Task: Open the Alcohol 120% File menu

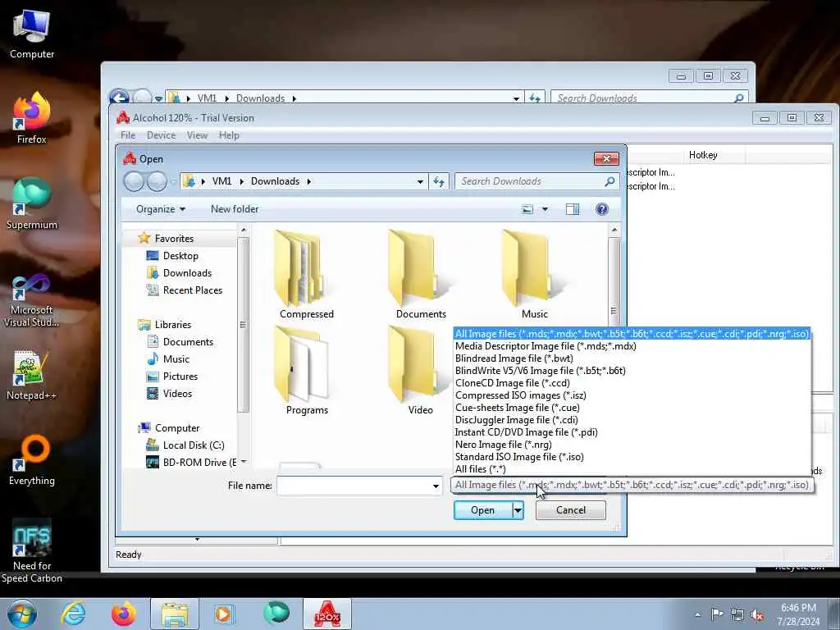Action: coord(128,135)
